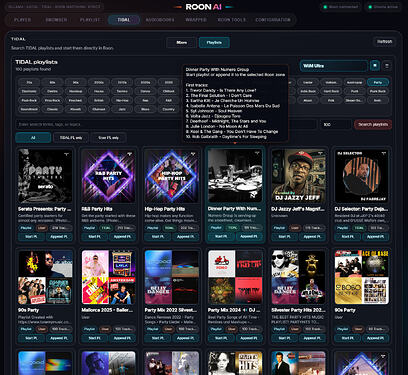The image size is (408, 375).
Task: Select the Playlists view button
Action: click(x=214, y=42)
